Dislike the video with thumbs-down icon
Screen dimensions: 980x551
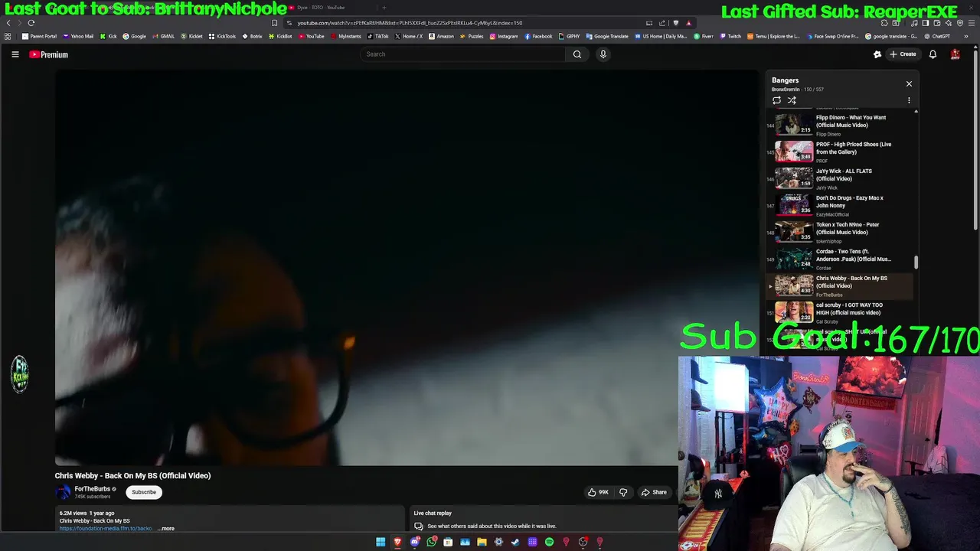coord(623,492)
